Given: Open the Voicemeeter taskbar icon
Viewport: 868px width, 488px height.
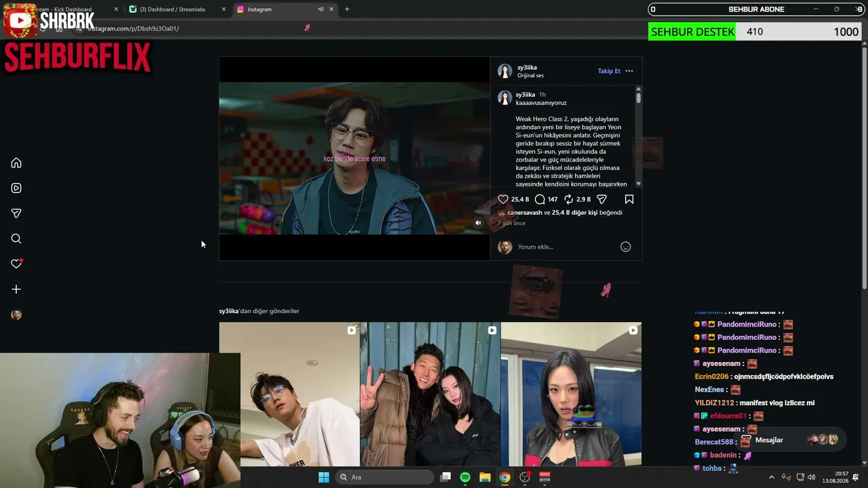Looking at the screenshot, I should click(545, 477).
